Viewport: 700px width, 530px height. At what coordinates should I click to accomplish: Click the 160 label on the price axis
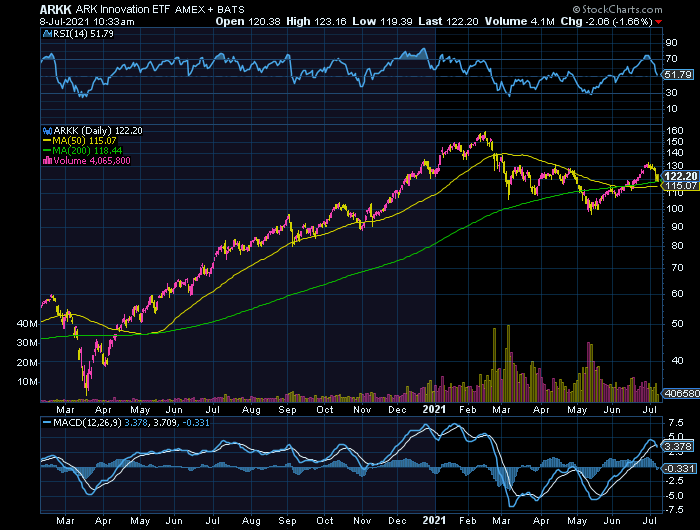[675, 131]
